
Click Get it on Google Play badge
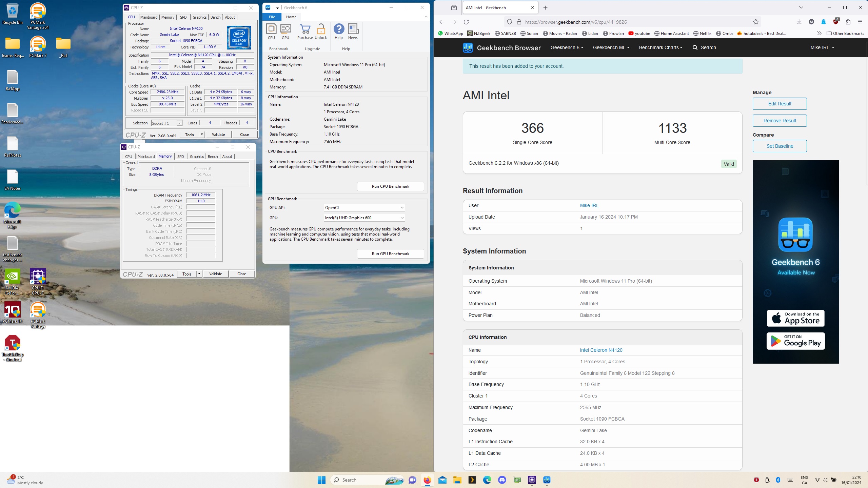pyautogui.click(x=795, y=341)
